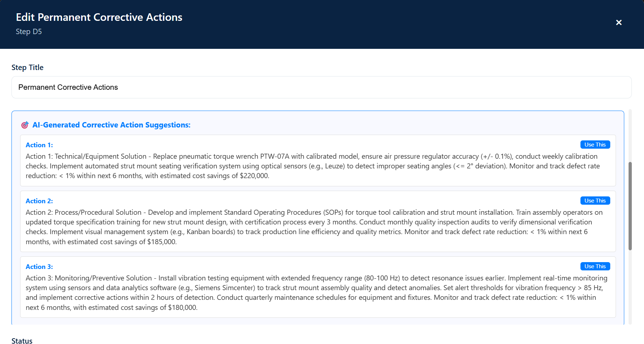Screen dimensions: 644x344
Task: Apply Action 1 with its Use This button
Action: coord(595,145)
